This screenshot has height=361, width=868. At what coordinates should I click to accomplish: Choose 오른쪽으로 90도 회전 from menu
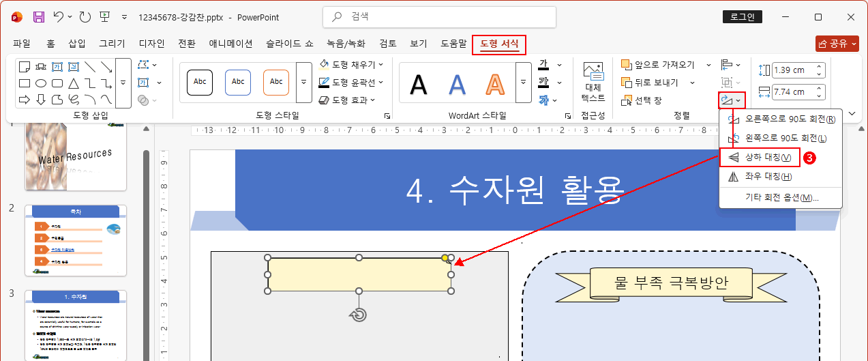[780, 119]
